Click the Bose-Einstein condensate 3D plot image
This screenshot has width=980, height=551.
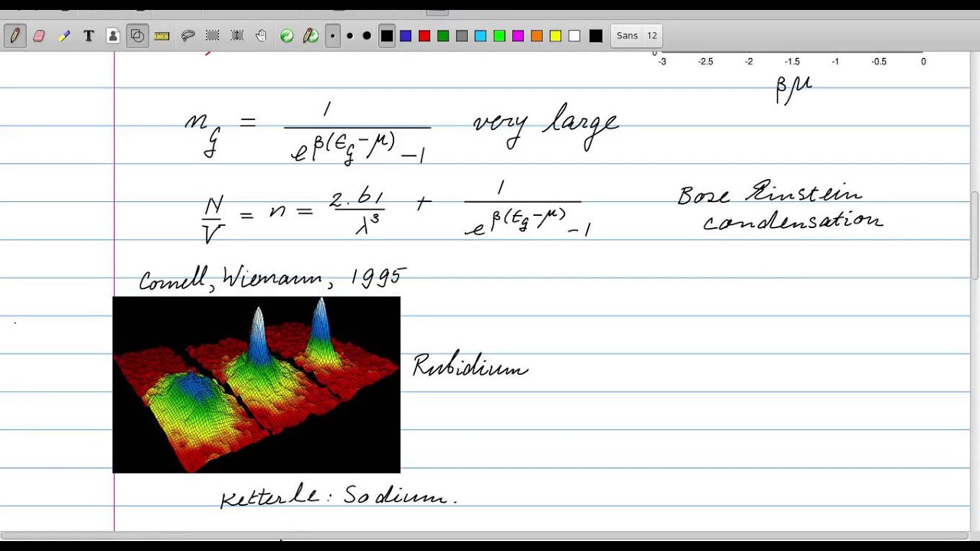[256, 385]
